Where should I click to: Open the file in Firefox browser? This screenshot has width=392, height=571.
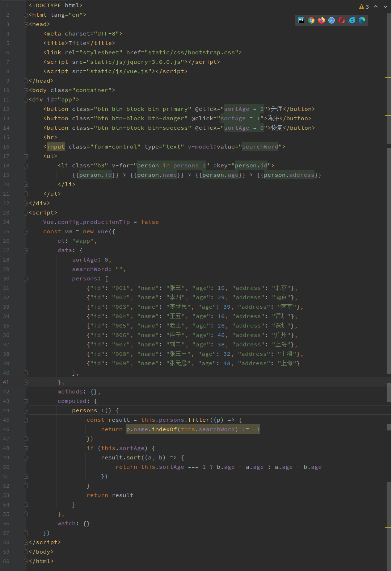(x=321, y=20)
